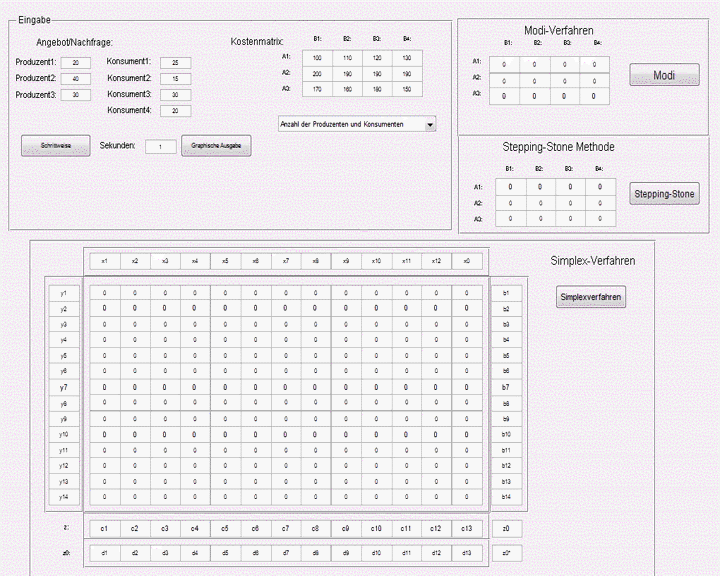Click the y14 row label cell
The image size is (720, 576).
coord(64,497)
